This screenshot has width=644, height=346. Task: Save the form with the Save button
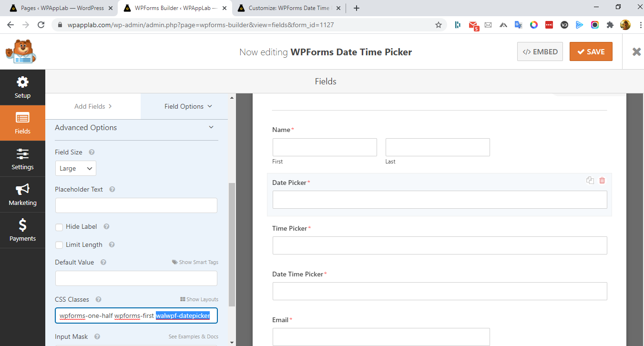(x=591, y=52)
